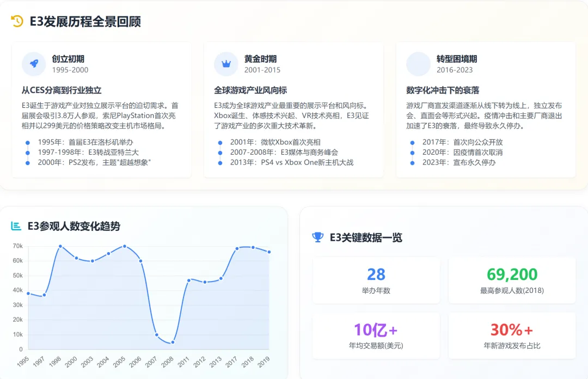The height and width of the screenshot is (379, 588).
Task: Click the 69,200 最高参观人数 stat card
Action: [x=512, y=280]
